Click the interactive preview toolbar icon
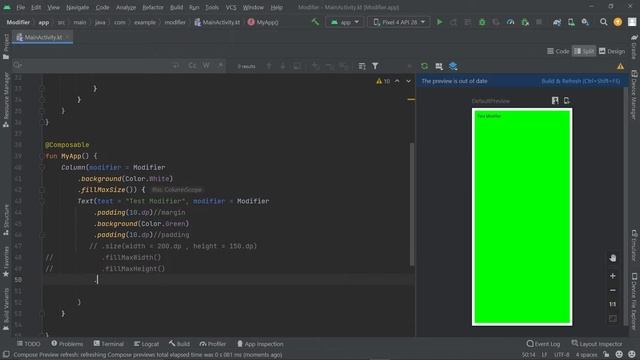Viewport: 640px width, 360px height. (x=439, y=66)
